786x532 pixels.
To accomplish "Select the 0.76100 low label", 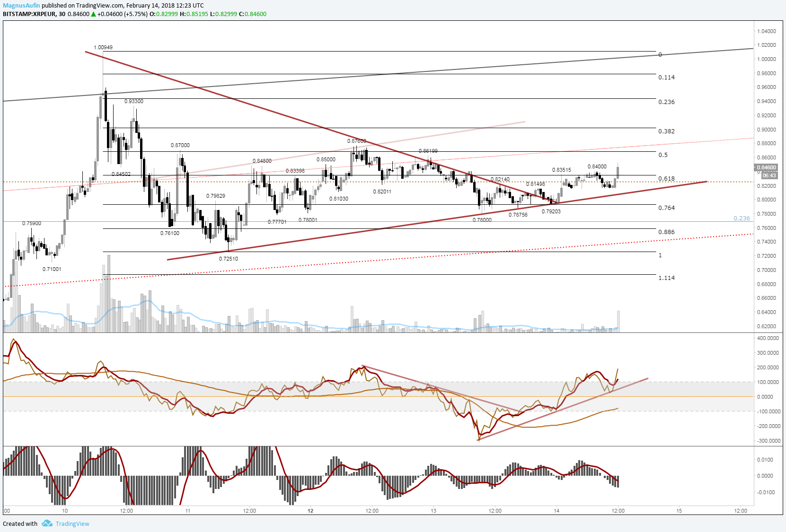I will pyautogui.click(x=170, y=233).
